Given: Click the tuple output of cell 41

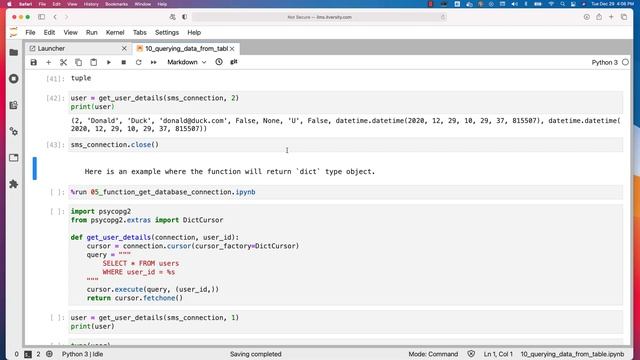Looking at the screenshot, I should pyautogui.click(x=81, y=78).
